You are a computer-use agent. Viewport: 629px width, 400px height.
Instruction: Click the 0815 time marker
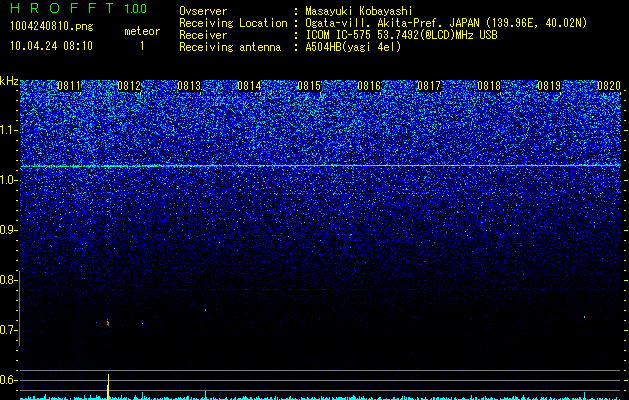(x=309, y=86)
